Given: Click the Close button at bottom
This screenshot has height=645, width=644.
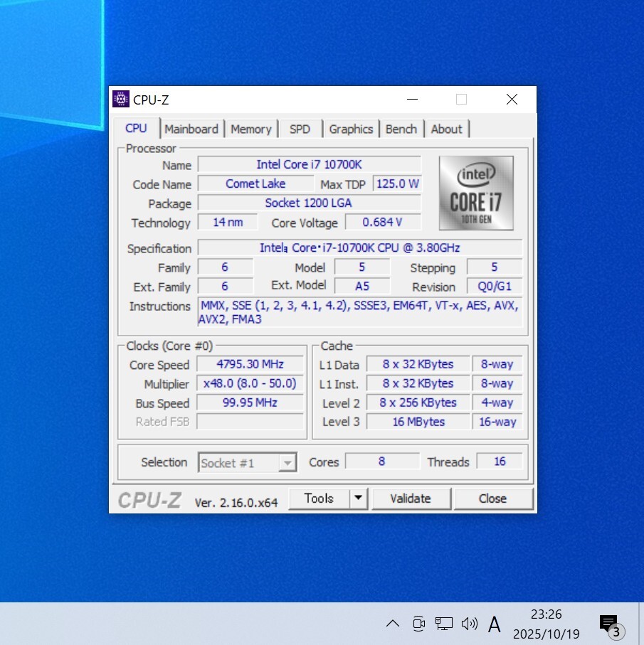Looking at the screenshot, I should [x=492, y=499].
